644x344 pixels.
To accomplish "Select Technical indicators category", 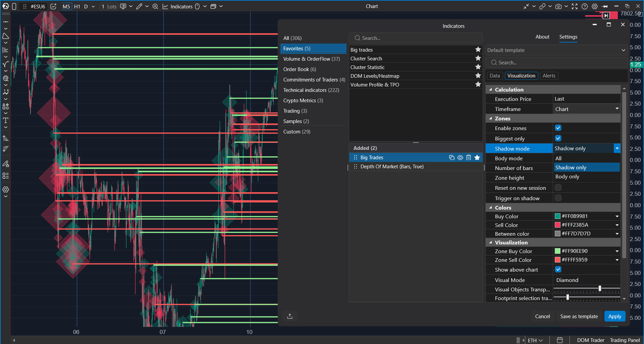I will (x=311, y=90).
